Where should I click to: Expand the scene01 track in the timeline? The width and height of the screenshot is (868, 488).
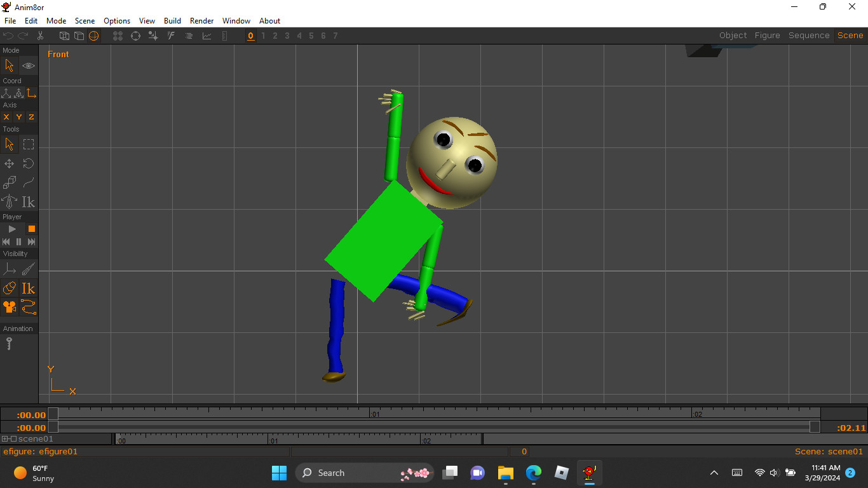[5, 438]
